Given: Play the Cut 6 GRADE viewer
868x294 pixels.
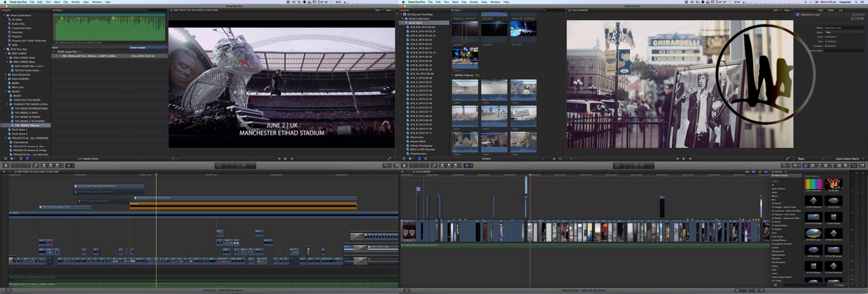Looking at the screenshot, I should 684,158.
